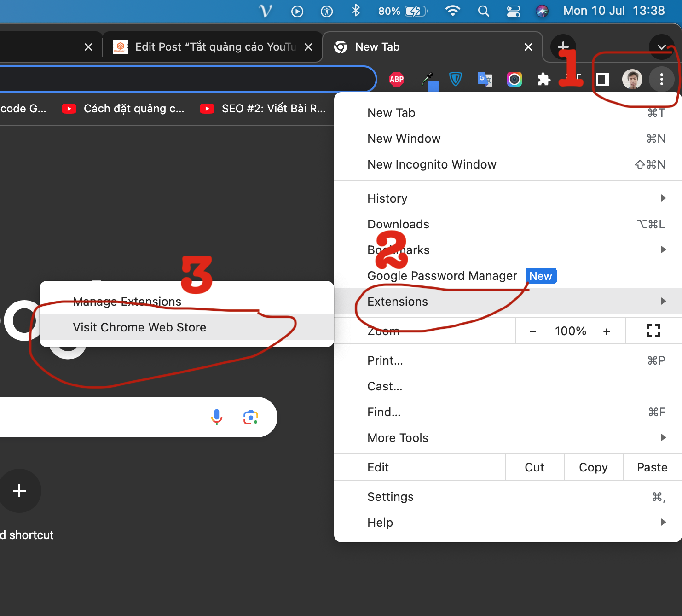Open Google Password Manager
The height and width of the screenshot is (616, 682).
click(508, 276)
